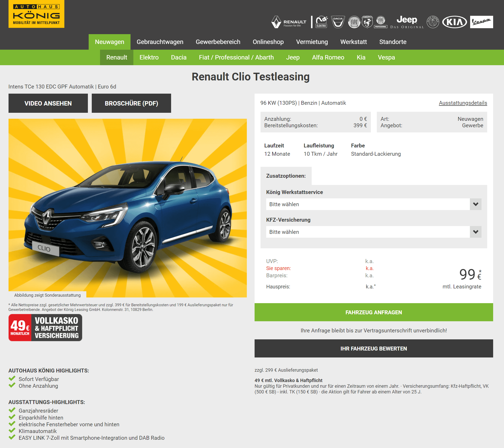504x448 pixels.
Task: Select the Jeep submenu item
Action: coord(293,57)
